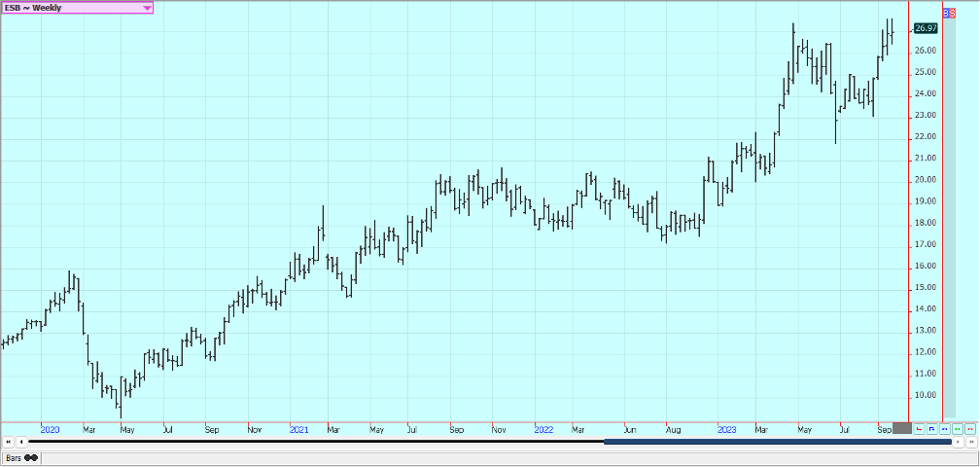Click the 16.00 price axis label
The height and width of the screenshot is (467, 980).
(927, 266)
